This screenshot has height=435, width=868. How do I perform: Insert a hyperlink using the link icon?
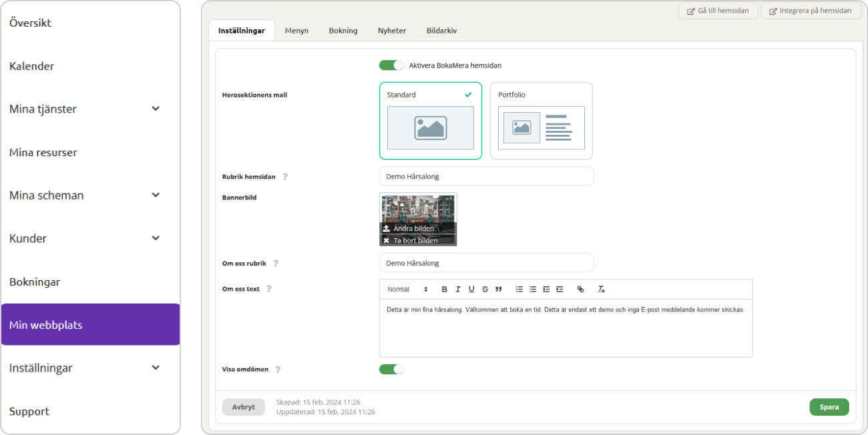point(580,290)
